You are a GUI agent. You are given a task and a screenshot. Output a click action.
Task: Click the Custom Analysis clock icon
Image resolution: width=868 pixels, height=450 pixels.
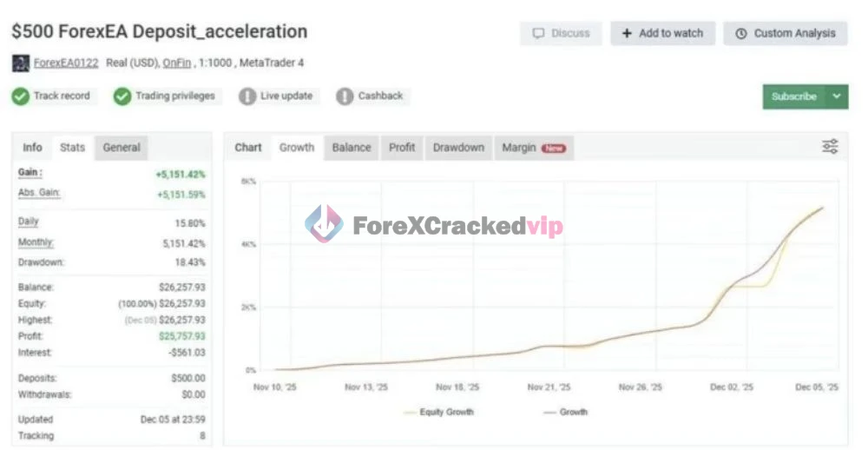741,34
